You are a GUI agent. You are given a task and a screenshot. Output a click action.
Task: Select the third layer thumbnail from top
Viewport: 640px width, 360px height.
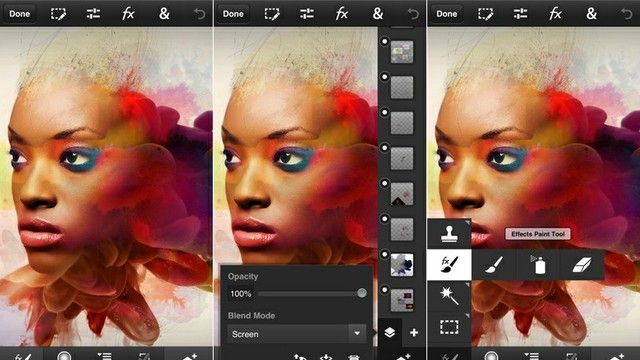pos(402,122)
